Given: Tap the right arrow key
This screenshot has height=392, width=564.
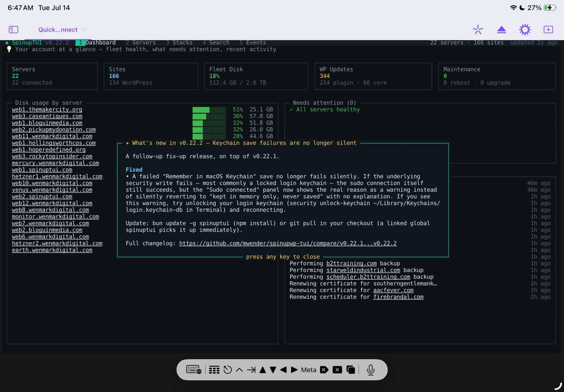Looking at the screenshot, I should pyautogui.click(x=294, y=370).
